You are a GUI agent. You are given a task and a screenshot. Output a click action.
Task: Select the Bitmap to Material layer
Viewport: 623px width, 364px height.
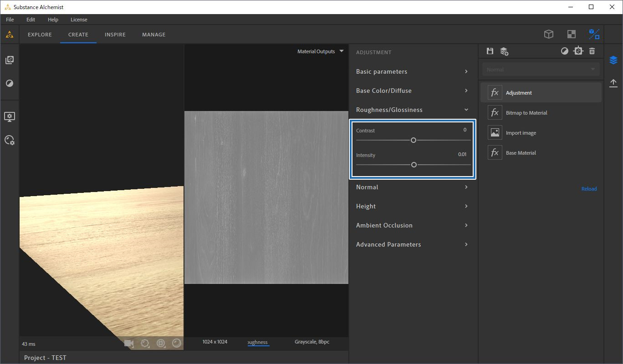(x=541, y=112)
